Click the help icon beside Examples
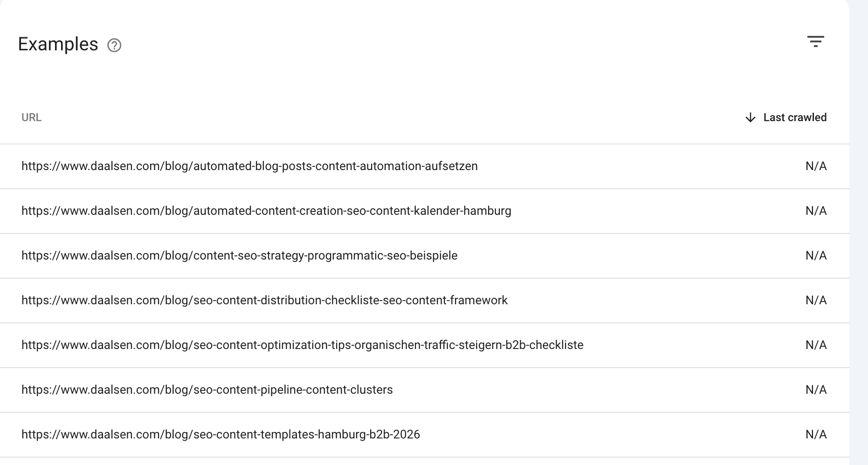The height and width of the screenshot is (465, 868). pyautogui.click(x=114, y=46)
